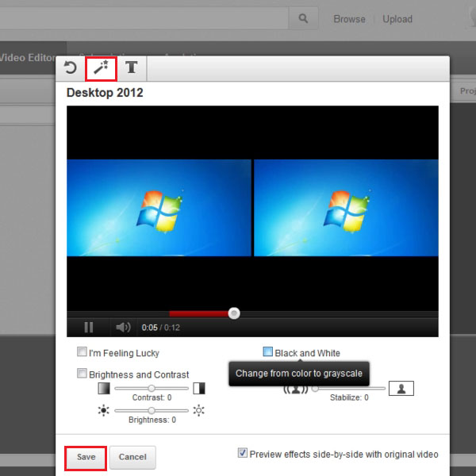Save the video effects
Viewport: 476px width, 476px height.
coord(86,457)
